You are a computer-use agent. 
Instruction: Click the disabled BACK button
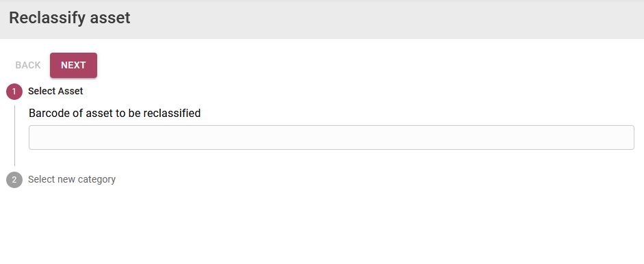(x=28, y=65)
